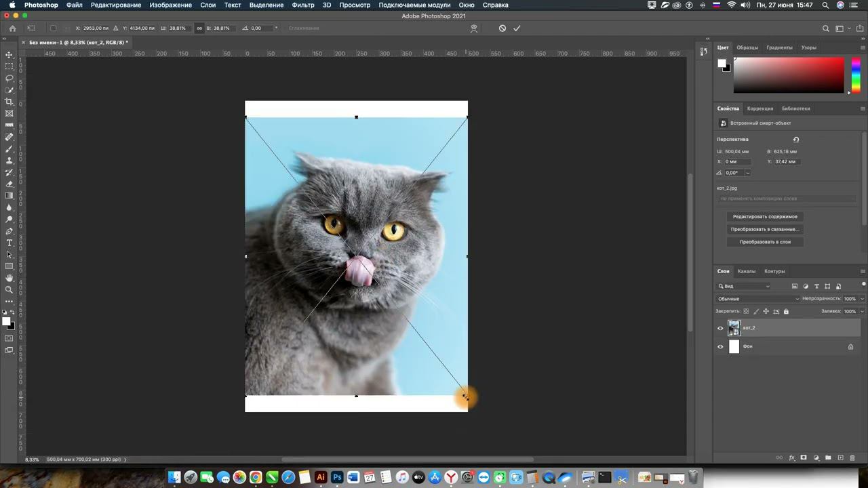868x488 pixels.
Task: Add a layer mask icon
Action: click(804, 458)
